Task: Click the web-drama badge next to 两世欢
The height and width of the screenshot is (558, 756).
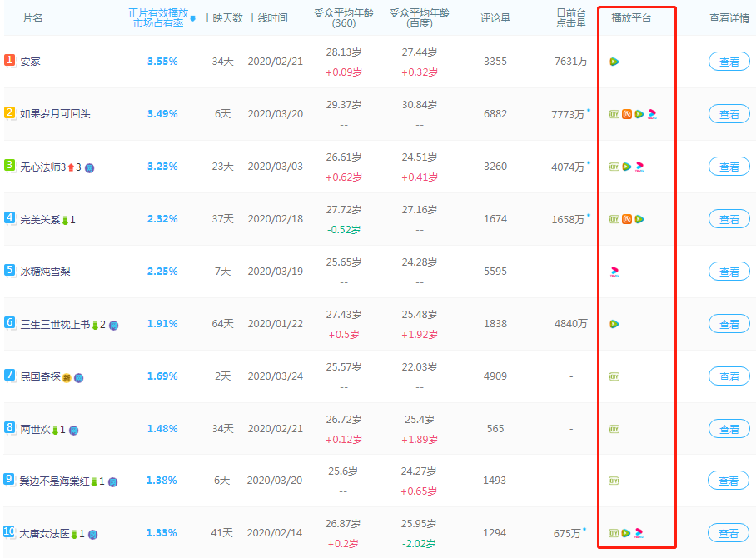Action: click(x=74, y=431)
